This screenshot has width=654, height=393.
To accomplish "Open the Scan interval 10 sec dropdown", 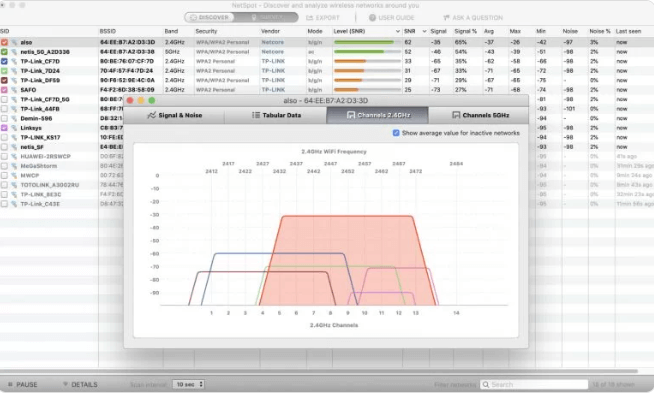I will [189, 384].
